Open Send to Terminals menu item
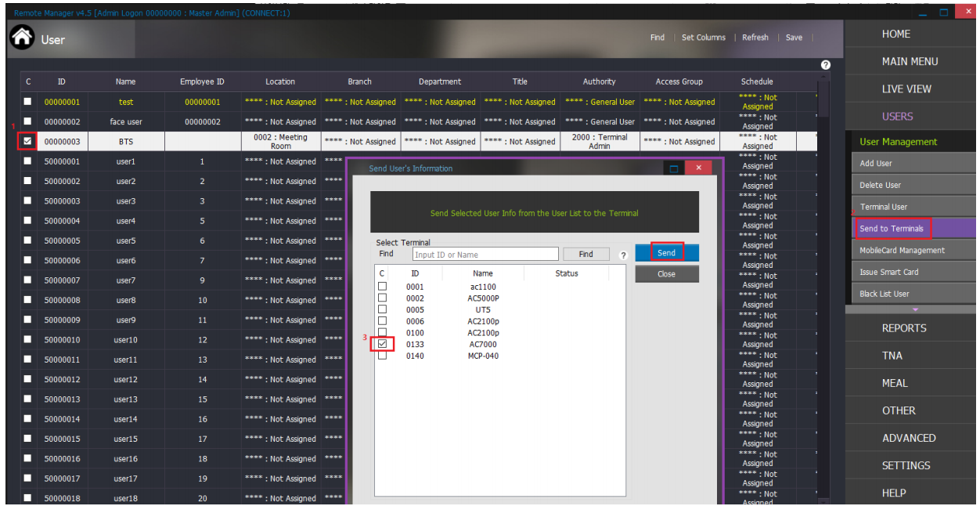 [892, 229]
